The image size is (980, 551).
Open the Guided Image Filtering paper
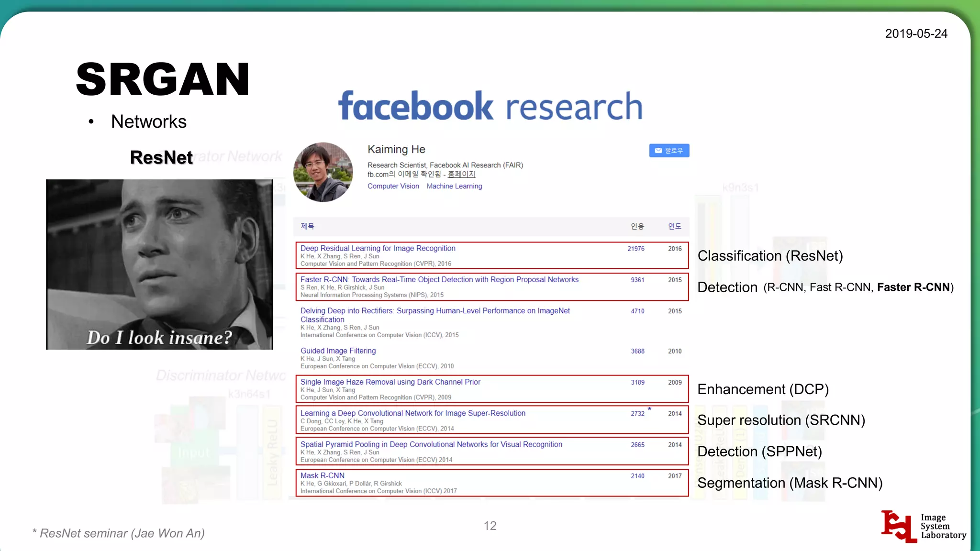pos(338,351)
